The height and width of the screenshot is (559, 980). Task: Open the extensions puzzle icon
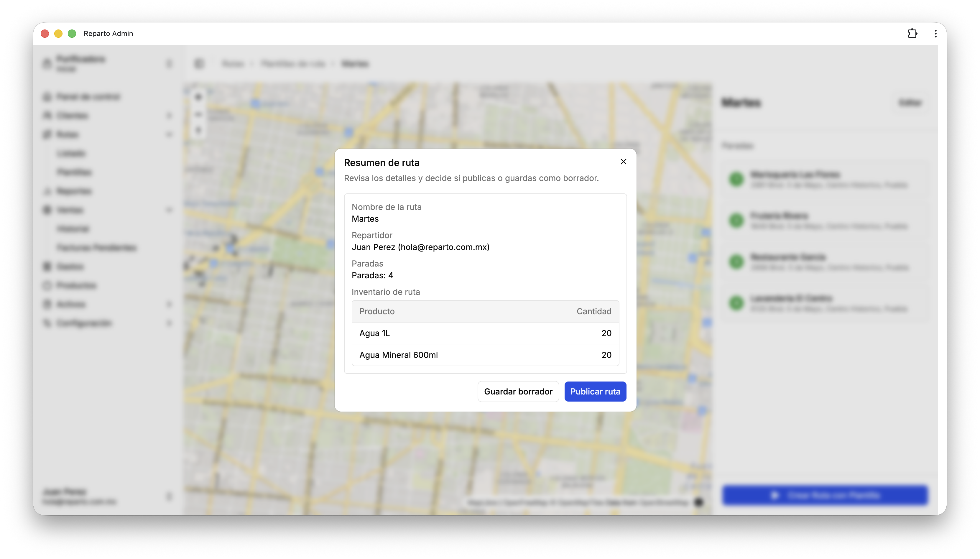pos(912,33)
